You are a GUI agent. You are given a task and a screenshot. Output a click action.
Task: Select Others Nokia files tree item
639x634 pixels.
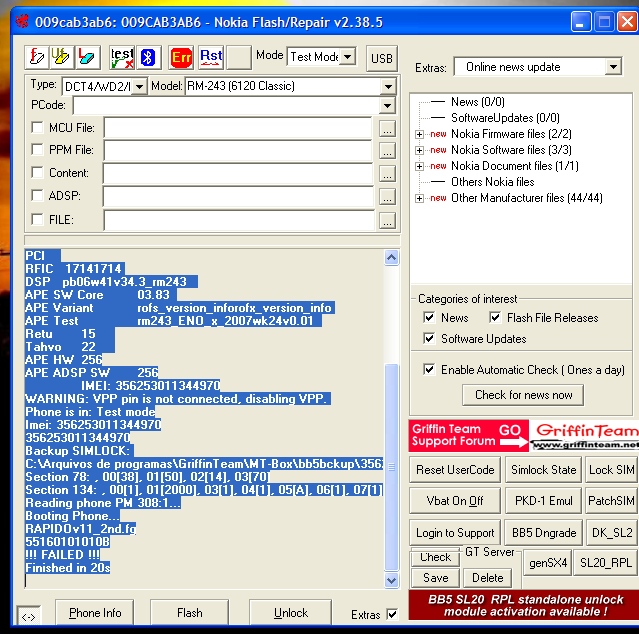tap(492, 182)
